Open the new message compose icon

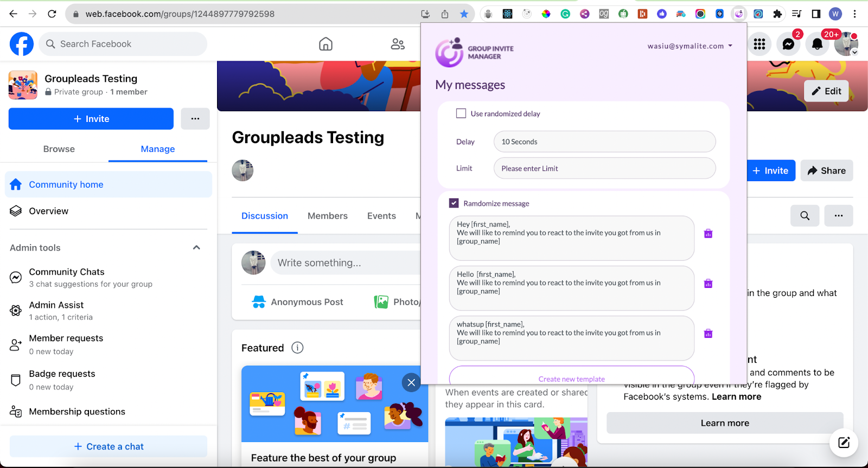[x=844, y=443]
